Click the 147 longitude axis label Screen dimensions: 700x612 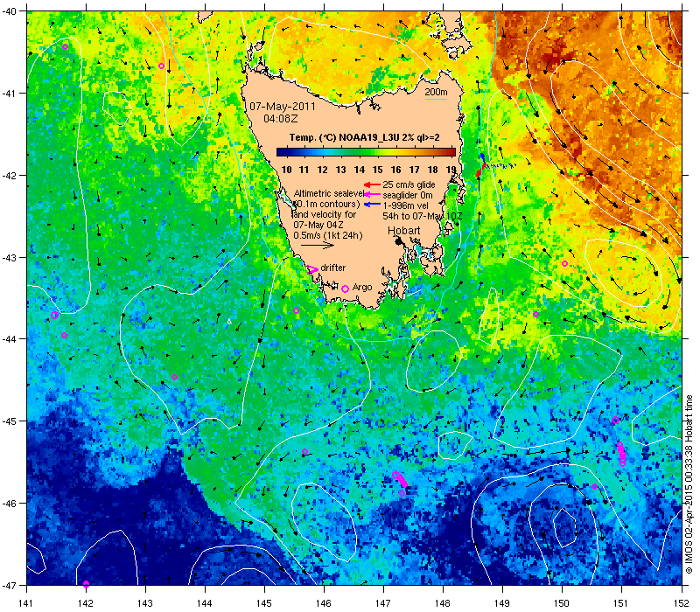(383, 603)
